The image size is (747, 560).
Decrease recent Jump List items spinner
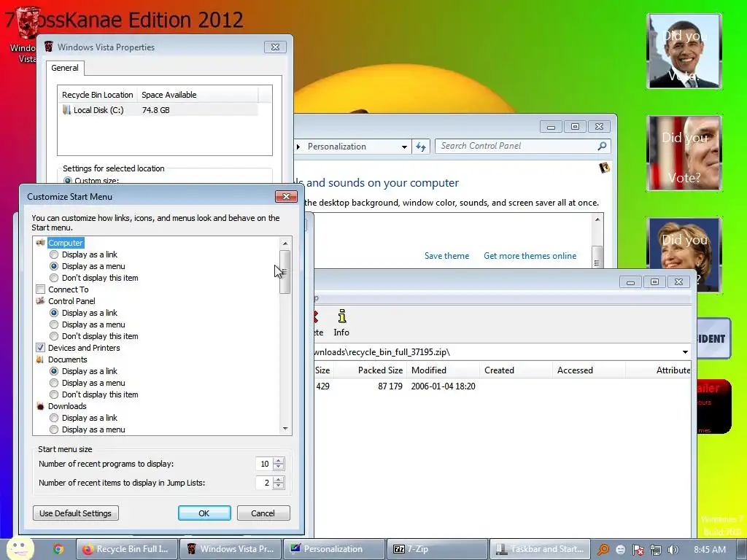coord(279,486)
